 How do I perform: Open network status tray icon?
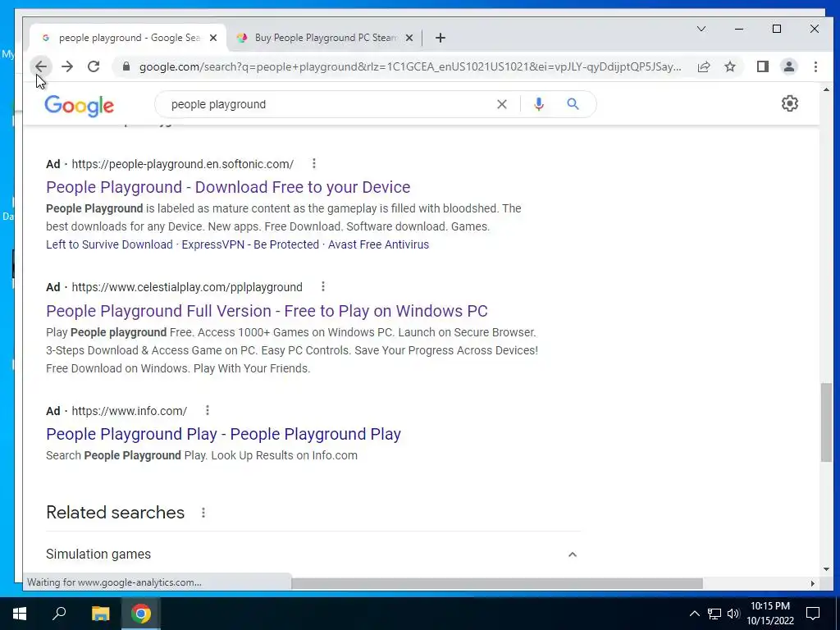pos(714,614)
